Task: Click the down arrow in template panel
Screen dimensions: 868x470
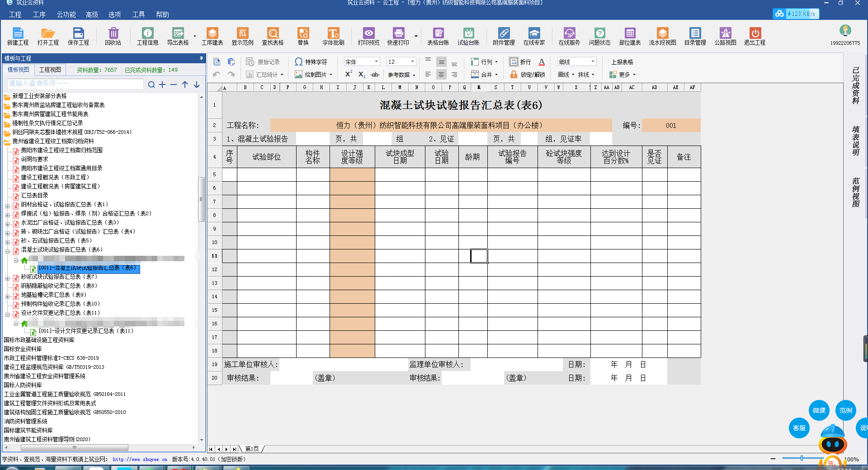Action: pos(197,85)
